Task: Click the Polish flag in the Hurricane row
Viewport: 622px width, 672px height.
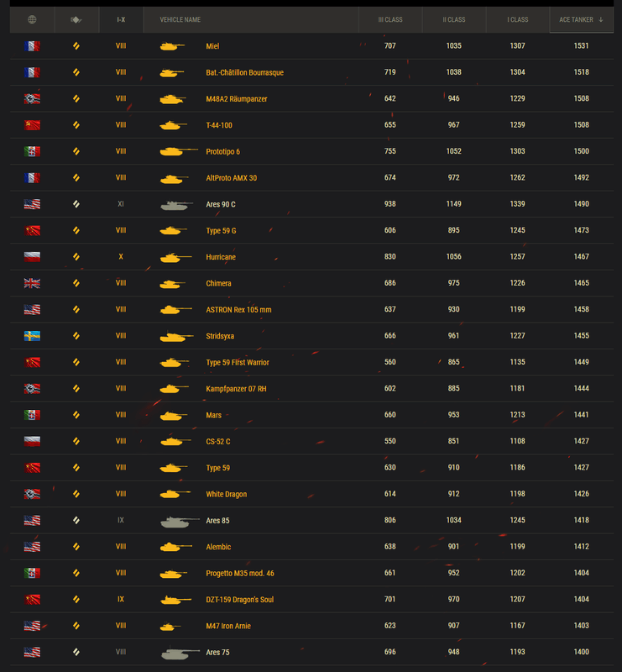Action: coord(32,257)
